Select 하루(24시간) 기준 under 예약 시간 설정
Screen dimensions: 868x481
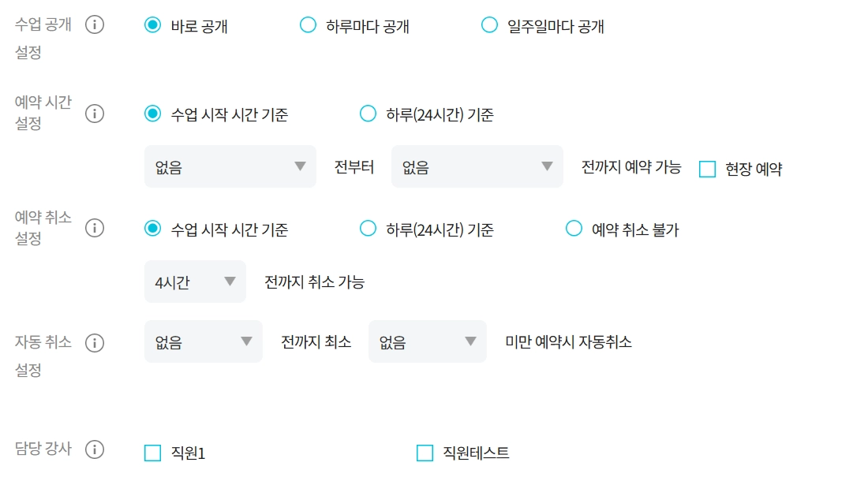(368, 114)
